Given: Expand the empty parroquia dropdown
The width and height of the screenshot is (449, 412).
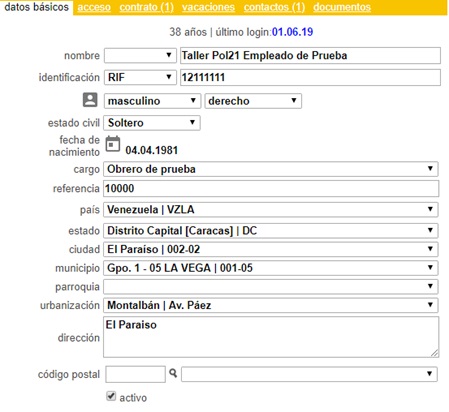Looking at the screenshot, I should (x=271, y=286).
